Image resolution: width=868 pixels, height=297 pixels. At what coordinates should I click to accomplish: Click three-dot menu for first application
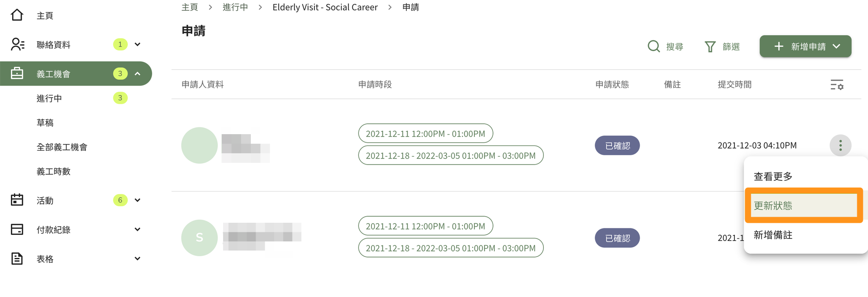tap(840, 145)
